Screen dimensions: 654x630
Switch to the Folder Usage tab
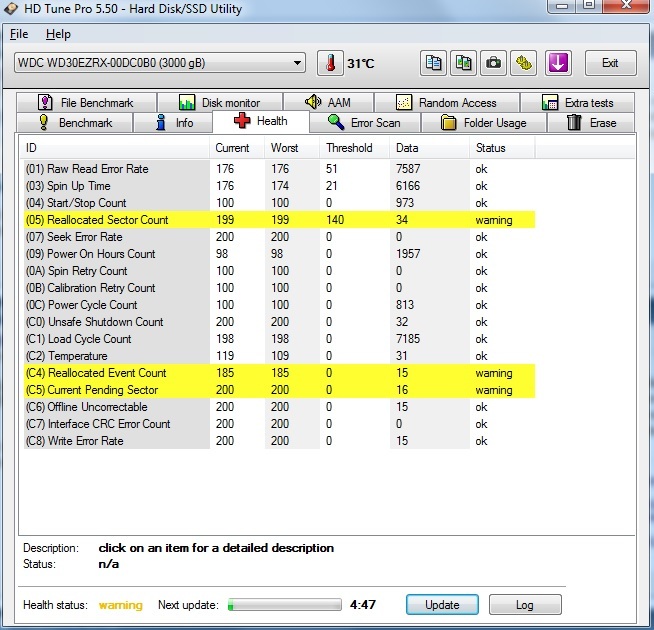484,123
